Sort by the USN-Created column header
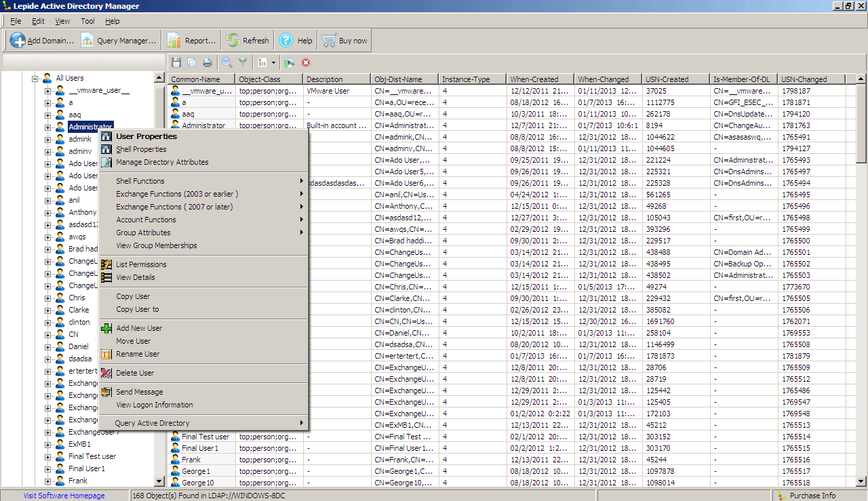The height and width of the screenshot is (501, 868). (x=677, y=79)
